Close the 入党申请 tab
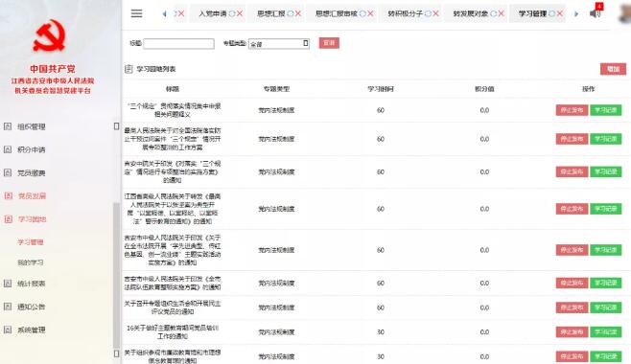Viewport: 631px width, 364px height. pos(240,13)
